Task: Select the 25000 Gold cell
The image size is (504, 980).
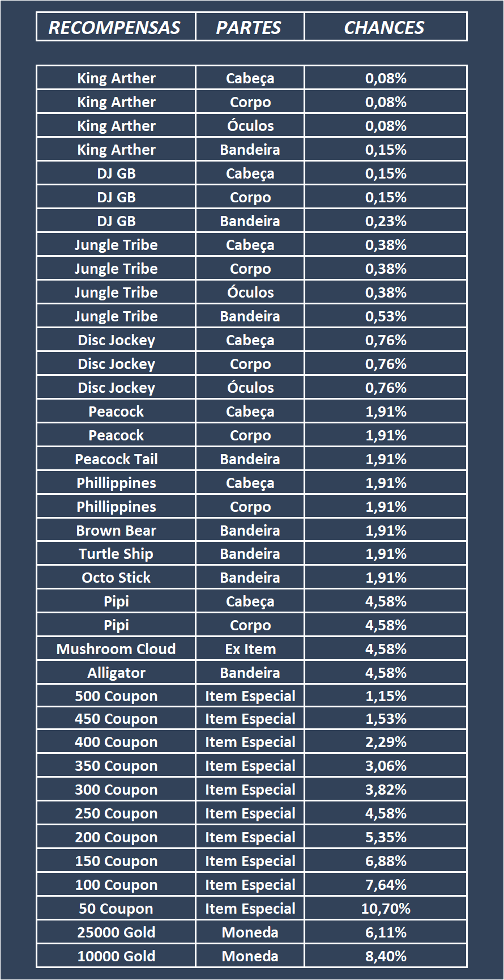Action: [x=116, y=932]
